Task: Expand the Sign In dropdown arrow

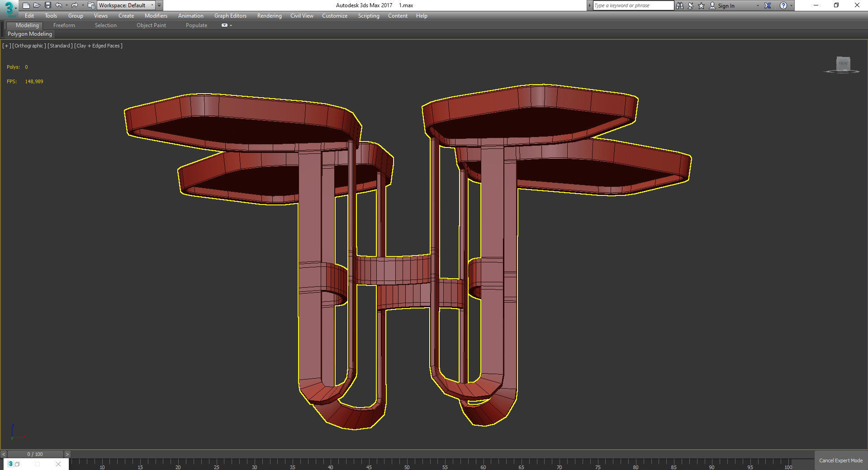Action: tap(758, 6)
